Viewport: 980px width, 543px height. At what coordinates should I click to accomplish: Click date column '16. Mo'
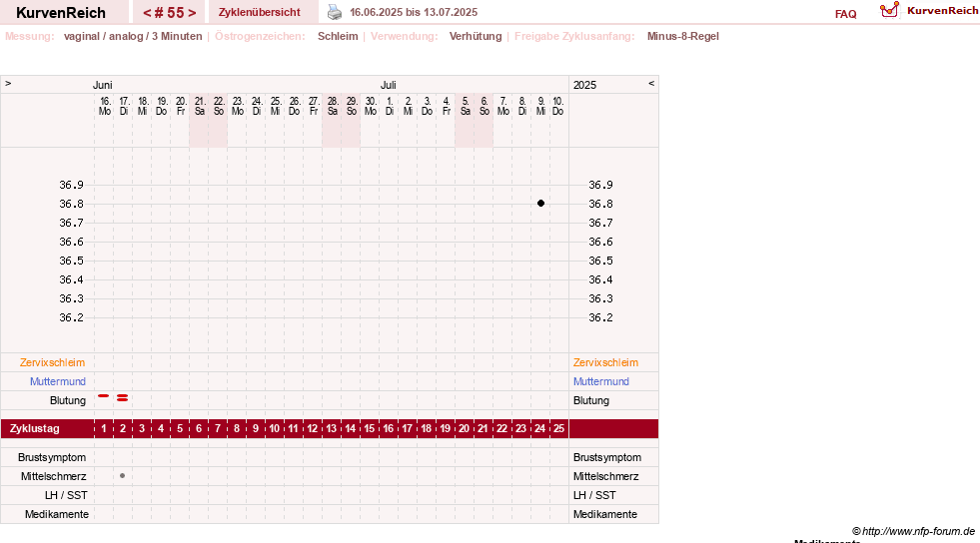pyautogui.click(x=104, y=106)
